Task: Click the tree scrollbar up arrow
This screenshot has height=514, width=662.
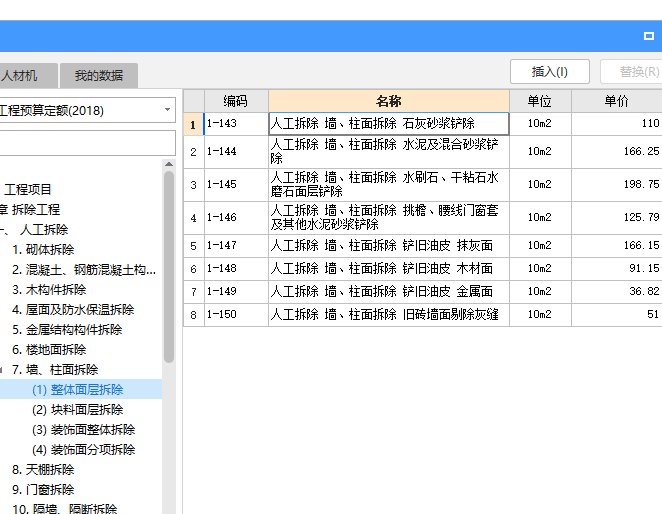Action: click(x=169, y=164)
